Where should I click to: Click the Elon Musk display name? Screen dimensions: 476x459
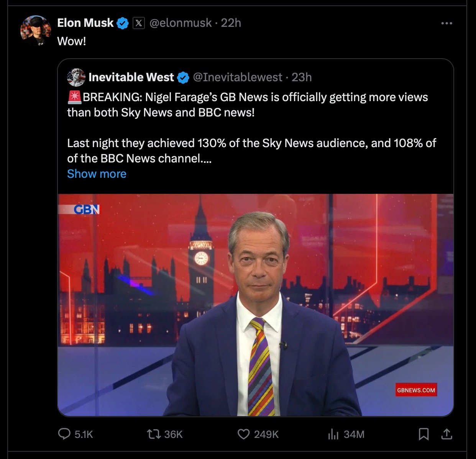coord(85,23)
